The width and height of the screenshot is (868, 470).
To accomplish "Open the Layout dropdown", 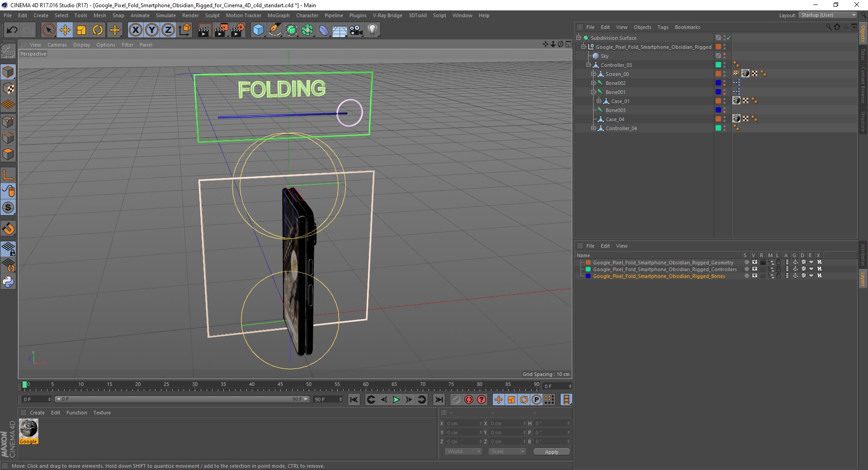I will (x=827, y=15).
